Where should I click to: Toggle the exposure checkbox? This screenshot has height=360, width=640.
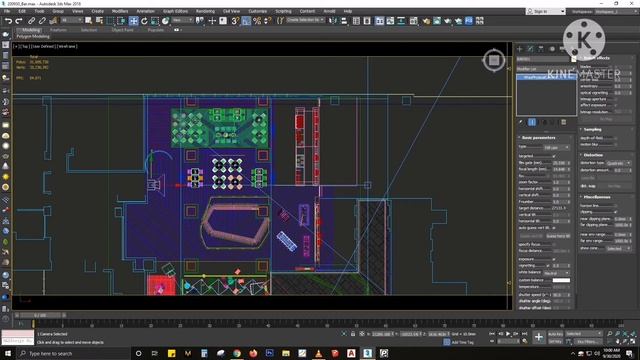[x=554, y=259]
